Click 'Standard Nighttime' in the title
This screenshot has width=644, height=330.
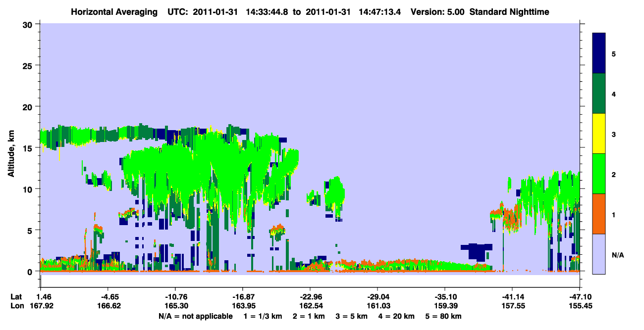510,12
